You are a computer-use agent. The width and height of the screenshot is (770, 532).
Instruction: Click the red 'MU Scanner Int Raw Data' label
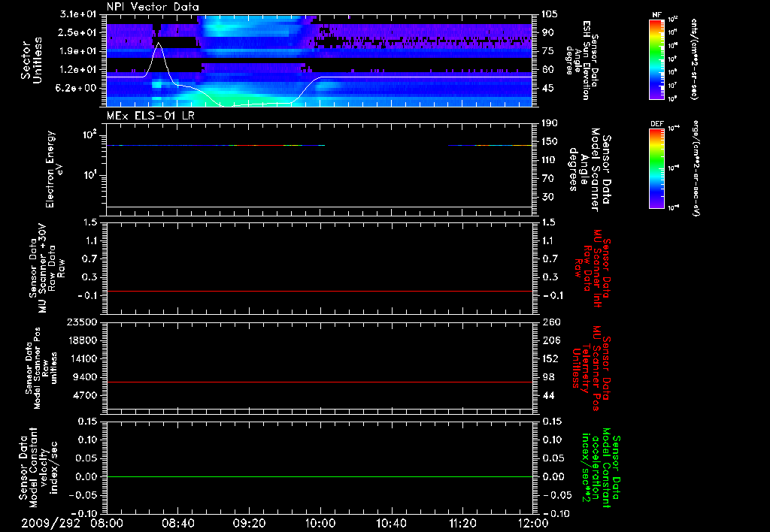pyautogui.click(x=593, y=268)
